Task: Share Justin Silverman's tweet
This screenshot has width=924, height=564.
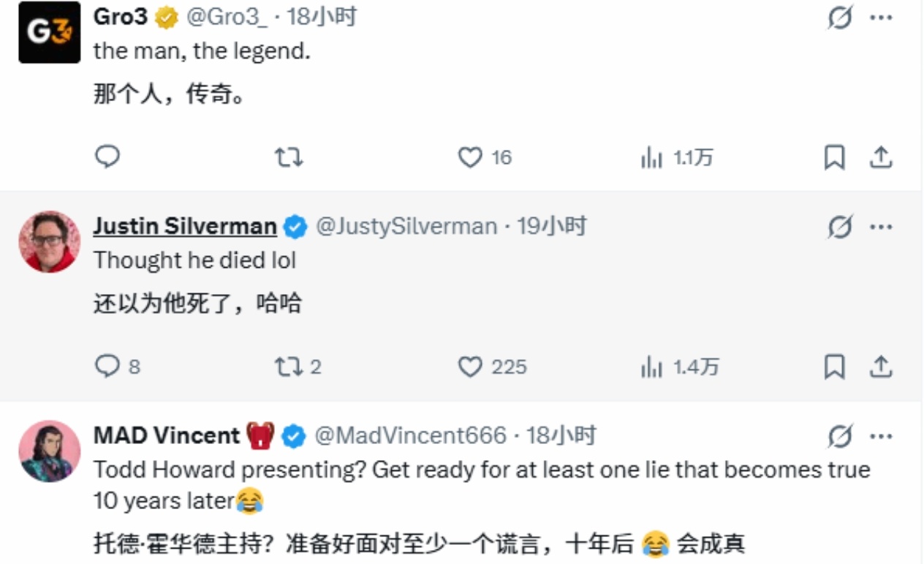Action: click(882, 366)
